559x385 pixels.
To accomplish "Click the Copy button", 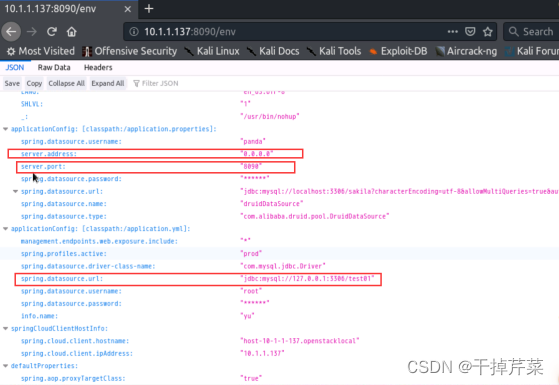I will pos(34,83).
